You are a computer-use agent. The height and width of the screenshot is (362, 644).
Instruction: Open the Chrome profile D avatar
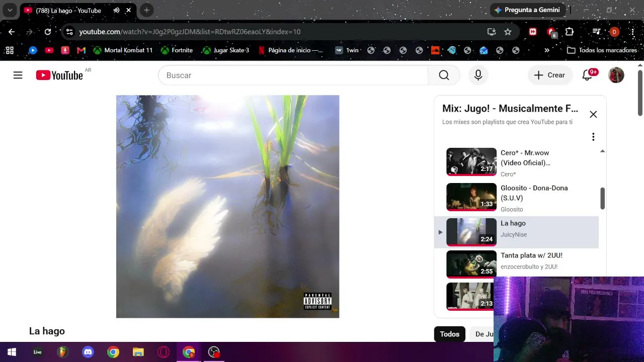coord(614,32)
